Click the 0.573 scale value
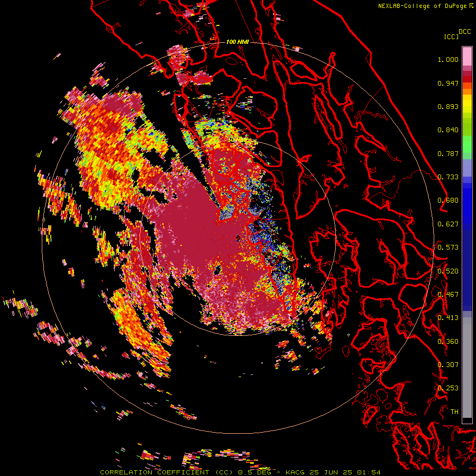 448,248
